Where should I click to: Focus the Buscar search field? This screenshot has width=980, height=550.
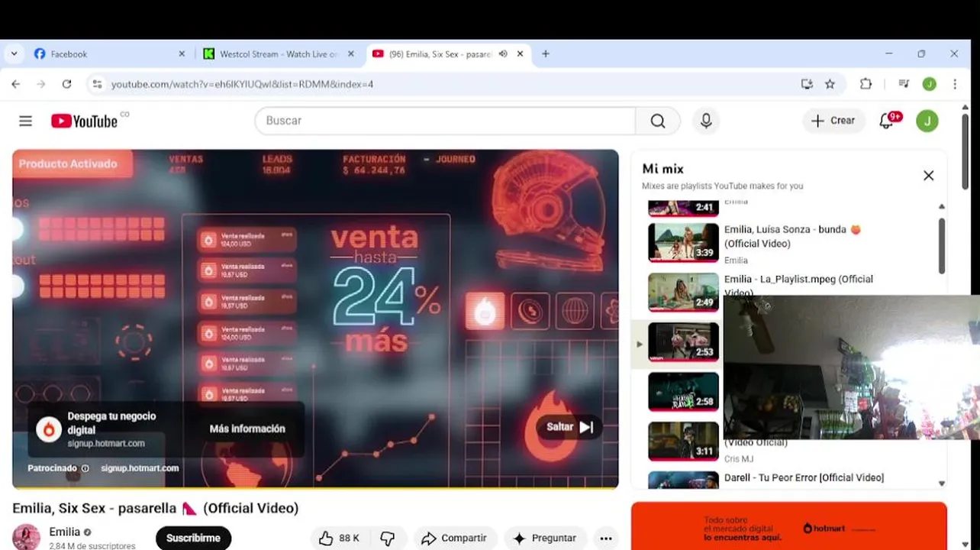pyautogui.click(x=445, y=121)
